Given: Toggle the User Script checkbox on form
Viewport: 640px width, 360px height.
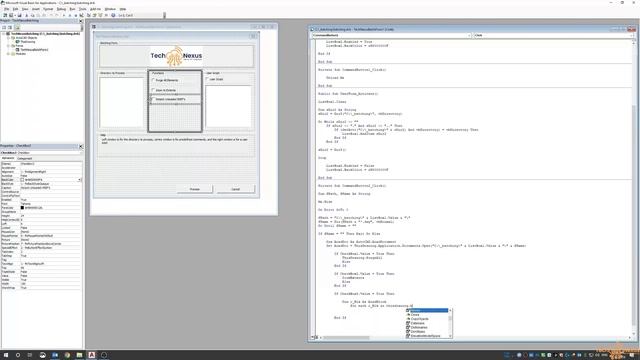Looking at the screenshot, I should click(x=207, y=79).
